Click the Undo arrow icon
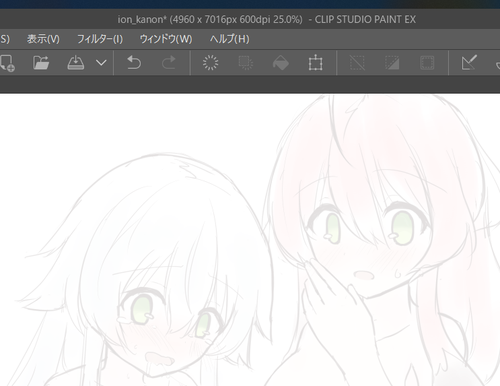This screenshot has width=500, height=386. (x=134, y=63)
